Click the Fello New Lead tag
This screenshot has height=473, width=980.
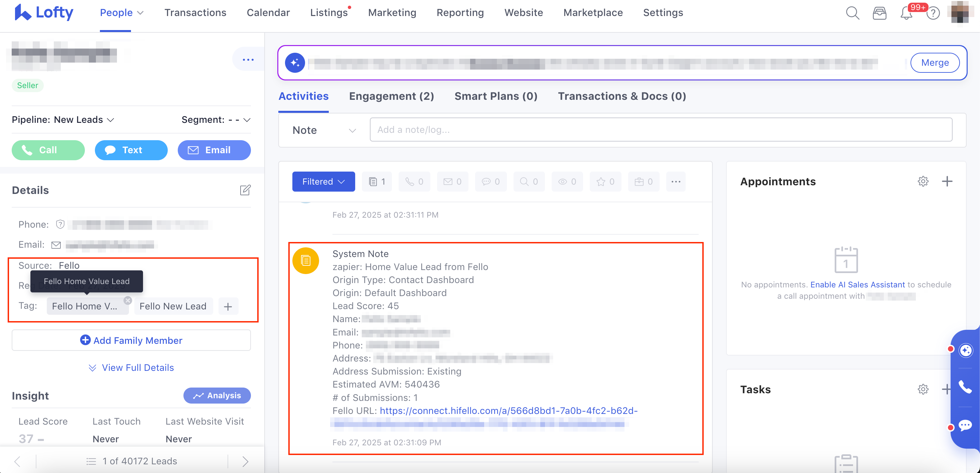[x=173, y=306]
